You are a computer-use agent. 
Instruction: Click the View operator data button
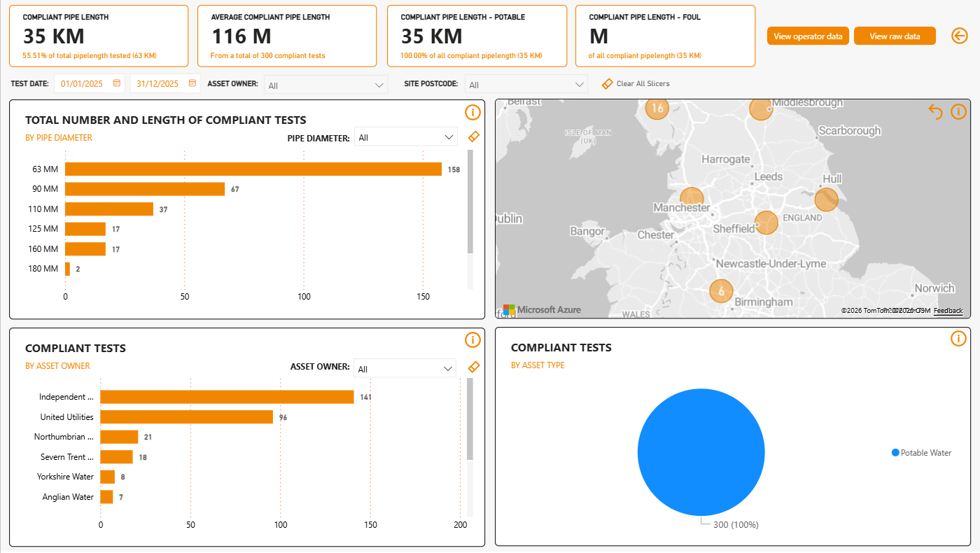[808, 36]
